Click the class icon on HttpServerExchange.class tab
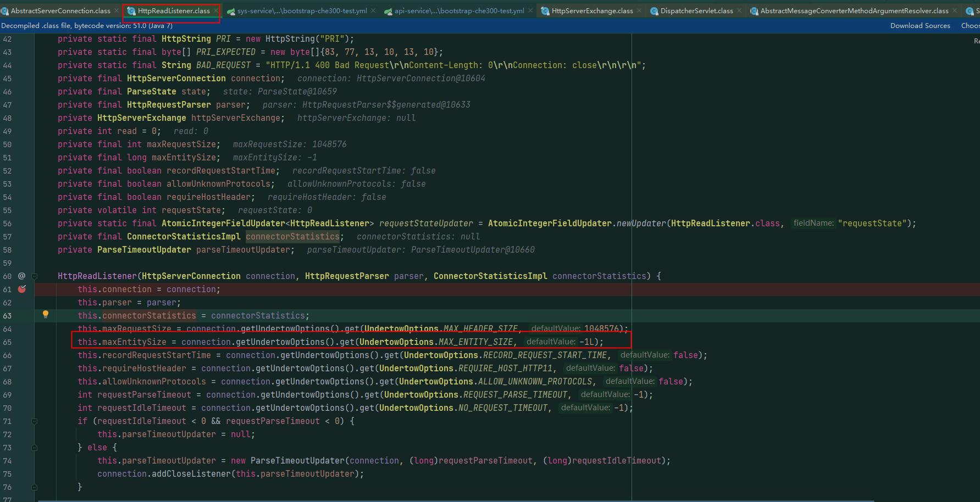 point(544,10)
